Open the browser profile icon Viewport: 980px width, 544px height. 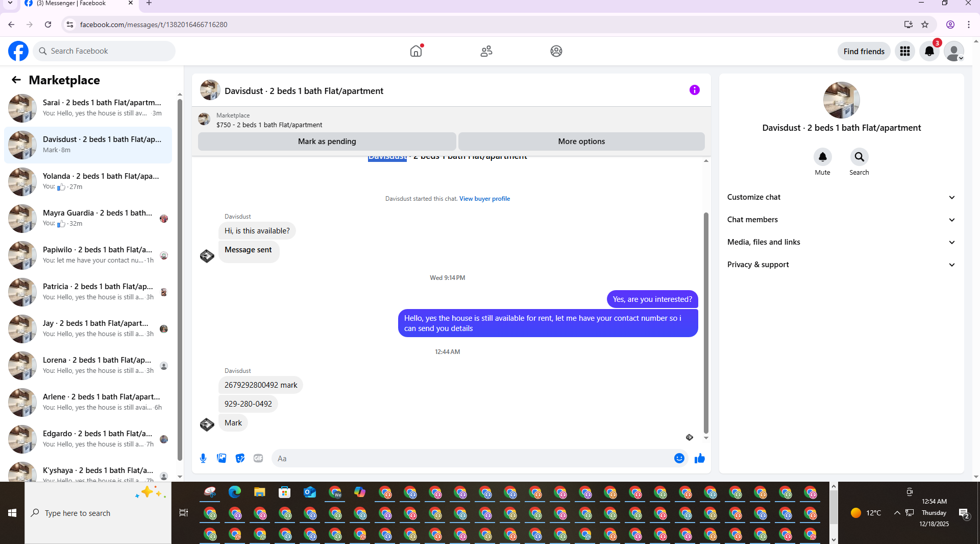tap(950, 25)
